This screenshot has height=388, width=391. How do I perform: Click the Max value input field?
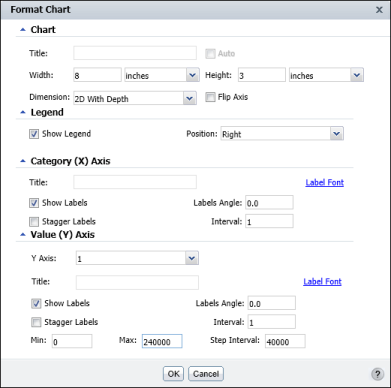click(162, 341)
